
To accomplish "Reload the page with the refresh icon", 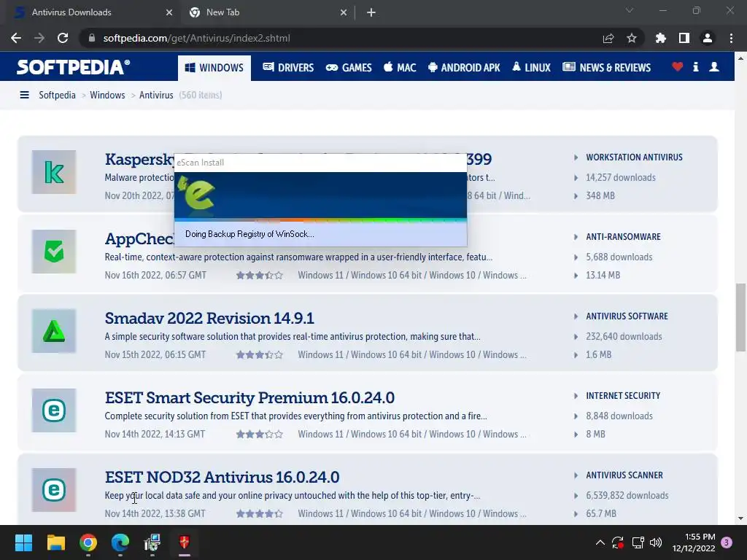I will [63, 38].
